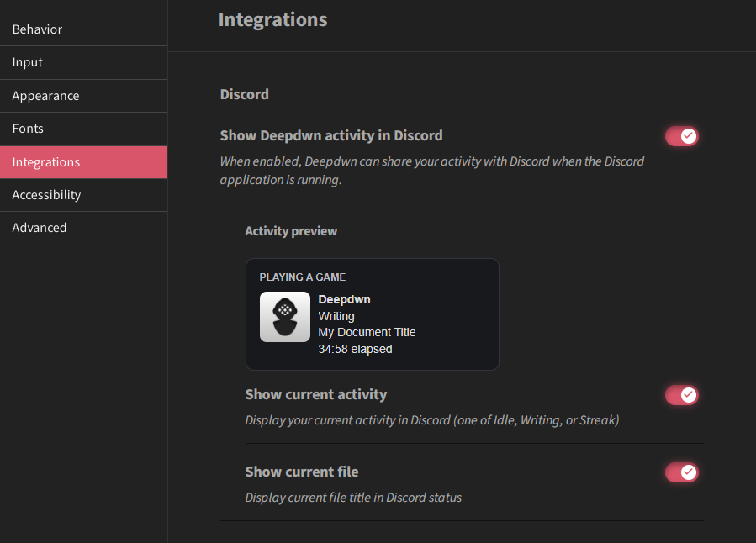This screenshot has height=543, width=756.
Task: Go to the Fonts settings
Action: [83, 129]
